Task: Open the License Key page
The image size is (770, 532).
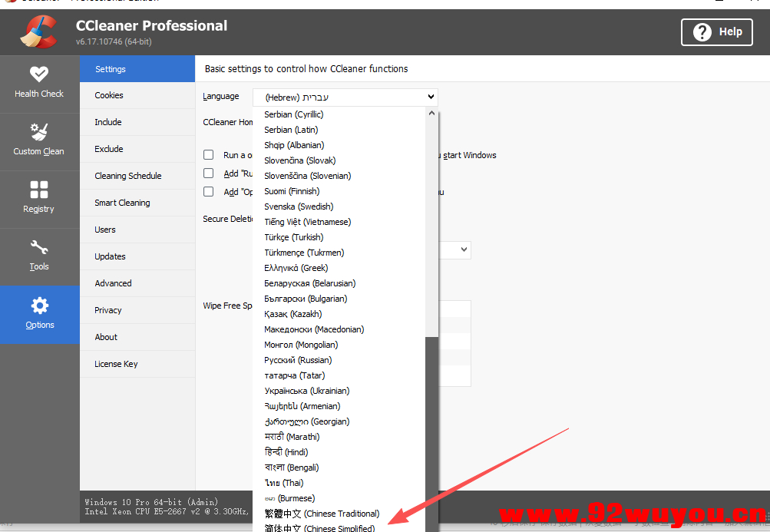Action: tap(116, 364)
